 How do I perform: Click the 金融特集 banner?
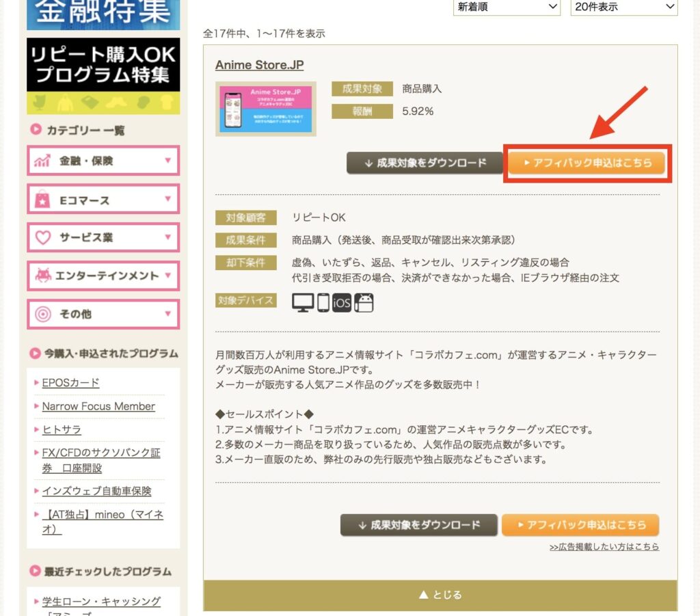pyautogui.click(x=103, y=15)
